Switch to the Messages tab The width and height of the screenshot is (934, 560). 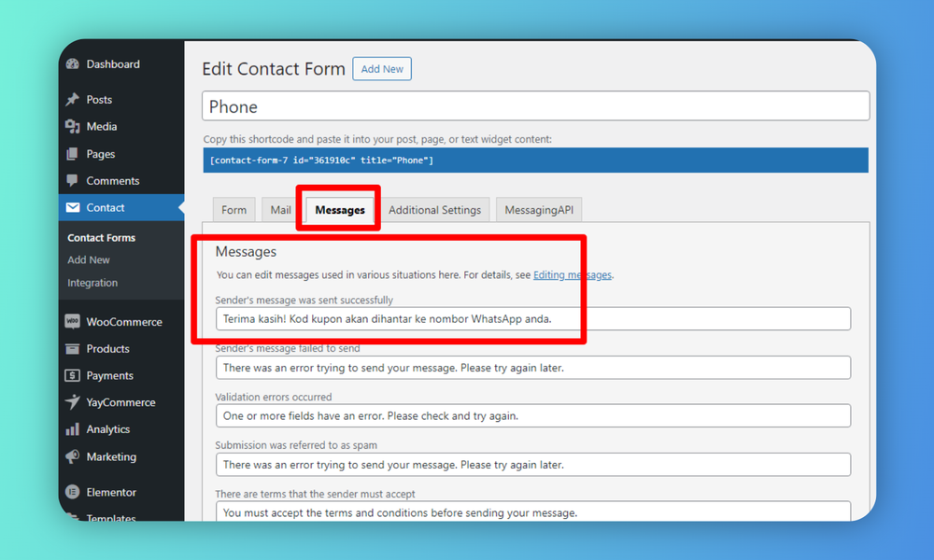[x=340, y=209]
